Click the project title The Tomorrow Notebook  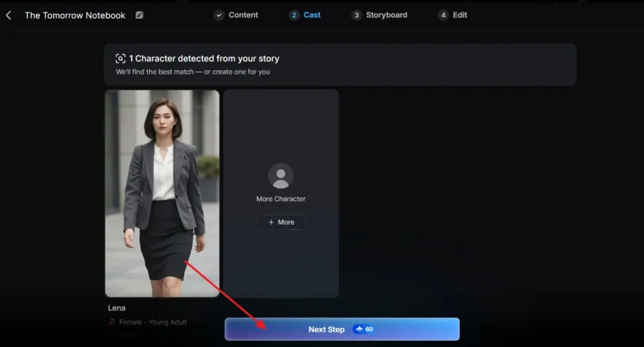(x=75, y=15)
